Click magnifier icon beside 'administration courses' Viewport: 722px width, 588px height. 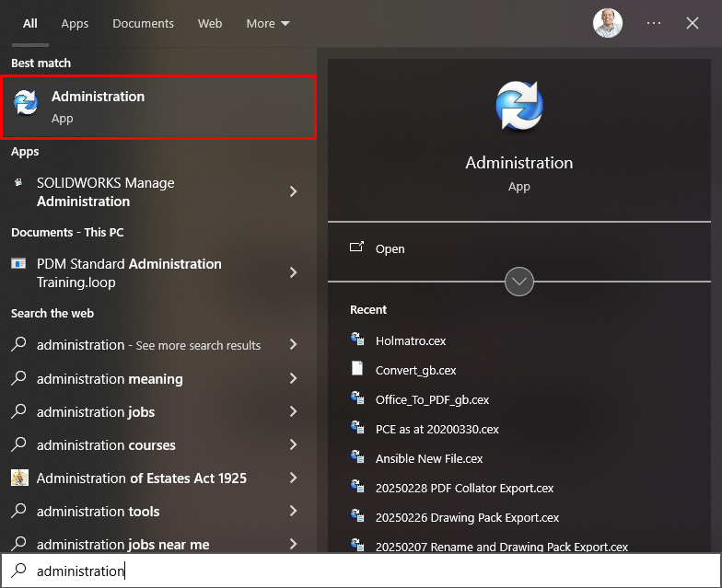18,444
